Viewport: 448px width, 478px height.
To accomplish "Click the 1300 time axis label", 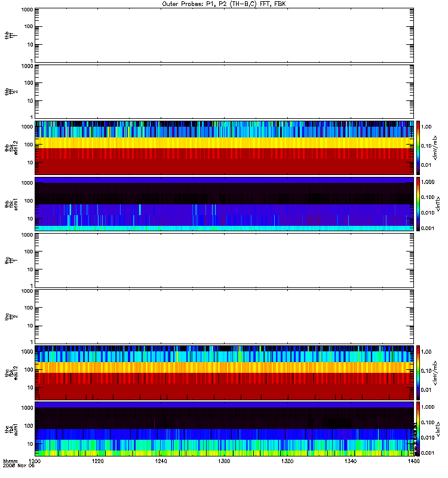I will [x=224, y=461].
